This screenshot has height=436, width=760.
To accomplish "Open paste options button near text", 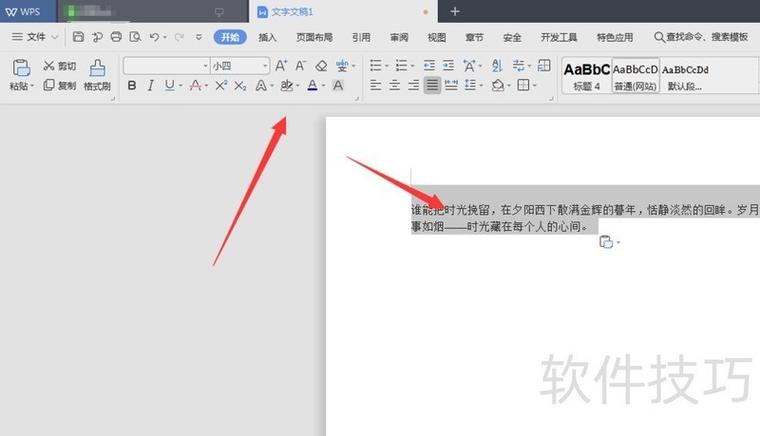I will pos(609,241).
